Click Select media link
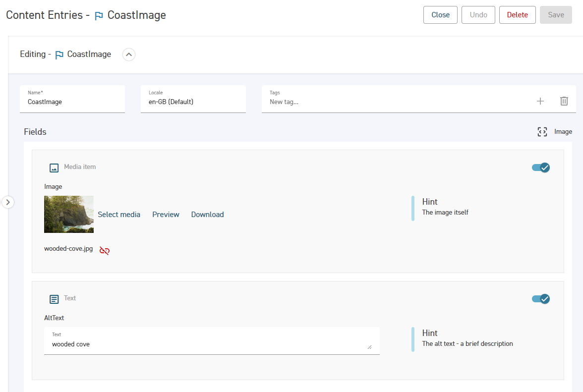Screen dimensions: 583x392 pos(119,215)
